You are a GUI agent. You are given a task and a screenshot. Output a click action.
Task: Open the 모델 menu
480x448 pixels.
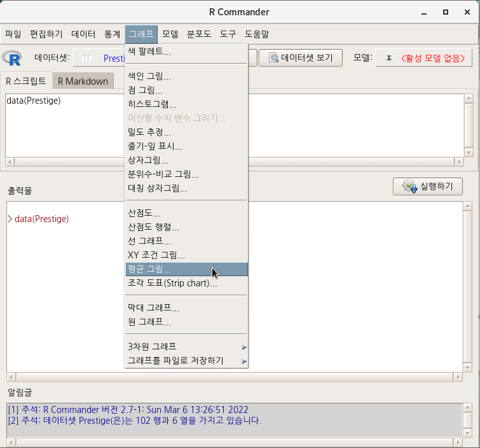click(170, 34)
